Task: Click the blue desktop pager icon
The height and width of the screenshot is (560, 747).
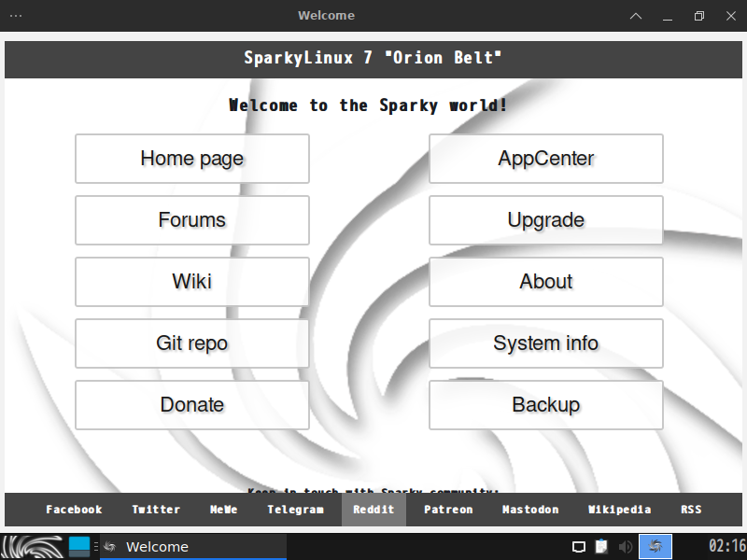Action: 79,547
